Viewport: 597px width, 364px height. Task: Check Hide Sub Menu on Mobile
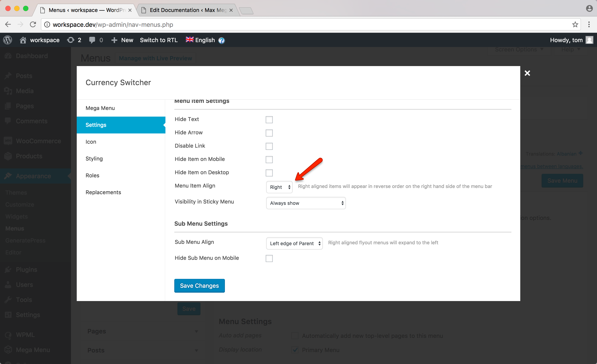pos(269,258)
